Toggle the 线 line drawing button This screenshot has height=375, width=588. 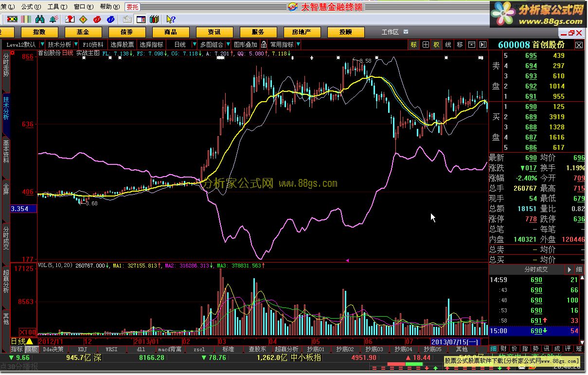[448, 44]
